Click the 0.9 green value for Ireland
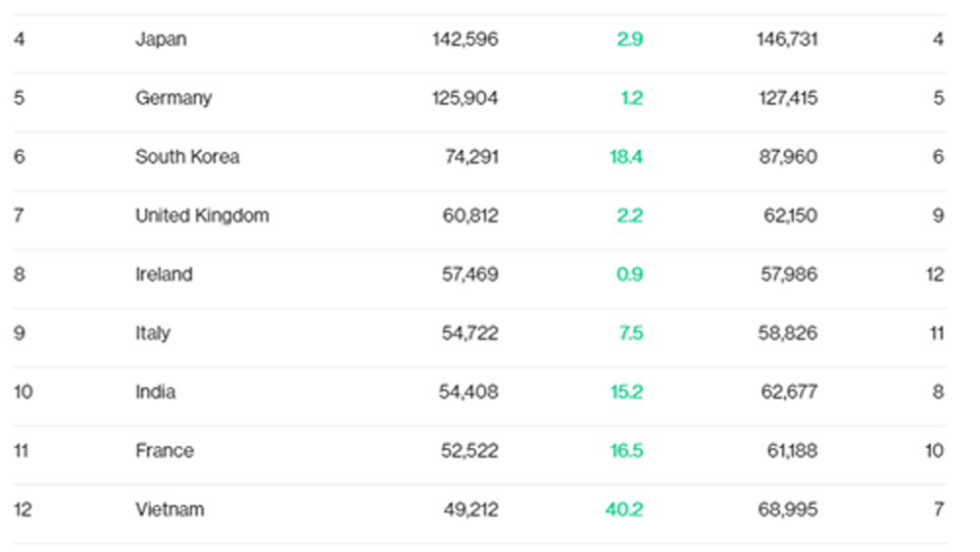This screenshot has height=552, width=980. pyautogui.click(x=630, y=275)
